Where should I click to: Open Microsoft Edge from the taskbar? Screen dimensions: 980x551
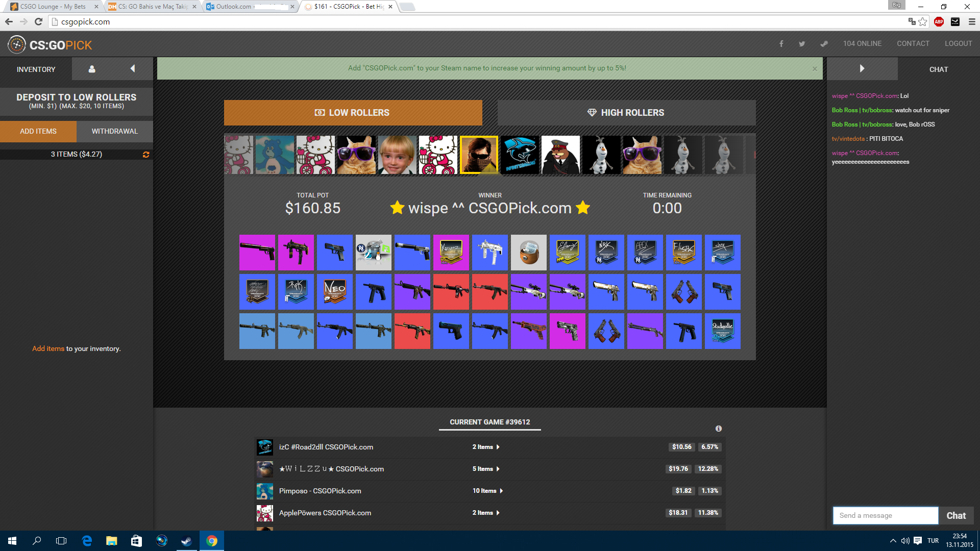pos(87,541)
